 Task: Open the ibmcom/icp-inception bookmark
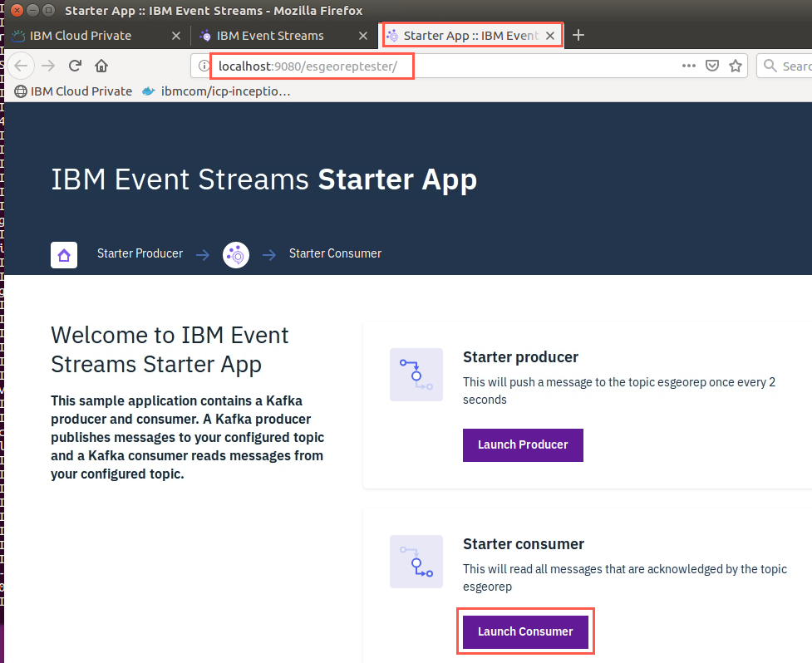coord(216,91)
